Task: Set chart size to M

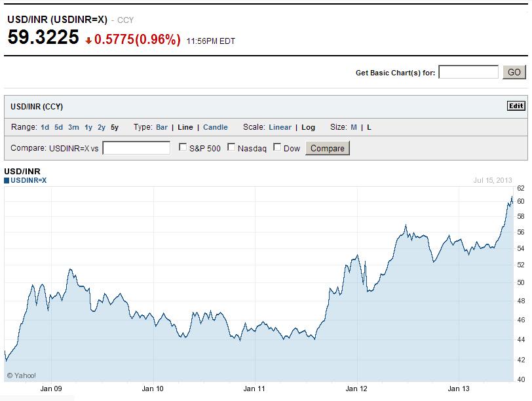Action: click(354, 127)
